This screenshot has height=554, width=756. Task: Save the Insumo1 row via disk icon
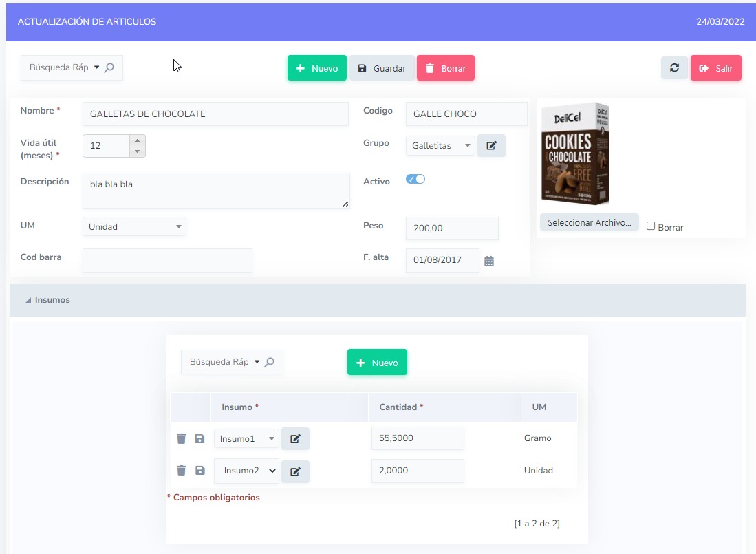point(199,438)
